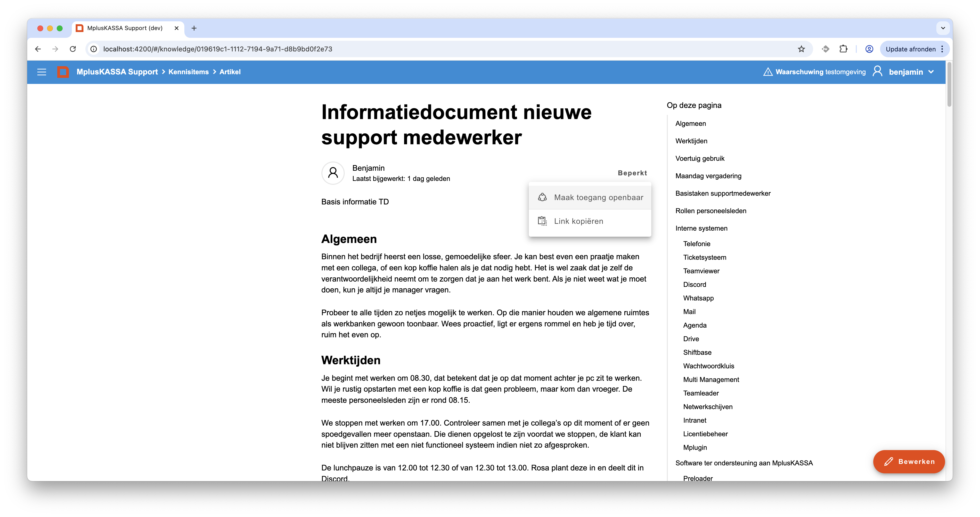Jump to Multi Management subsection
This screenshot has width=980, height=517.
coord(711,380)
